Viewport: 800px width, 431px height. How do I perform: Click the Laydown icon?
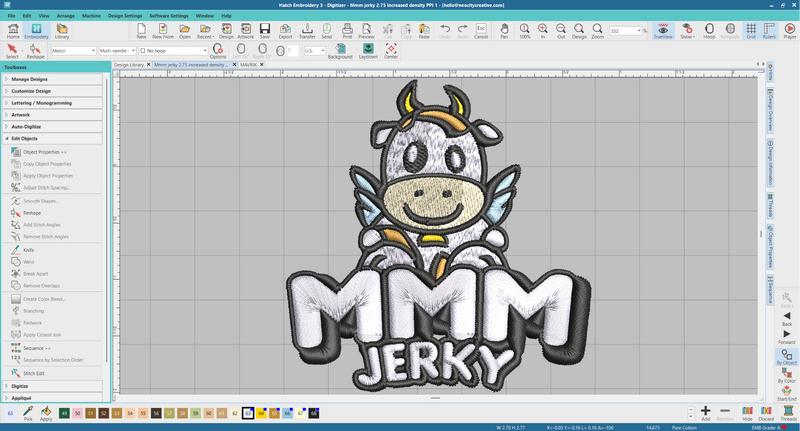point(368,51)
